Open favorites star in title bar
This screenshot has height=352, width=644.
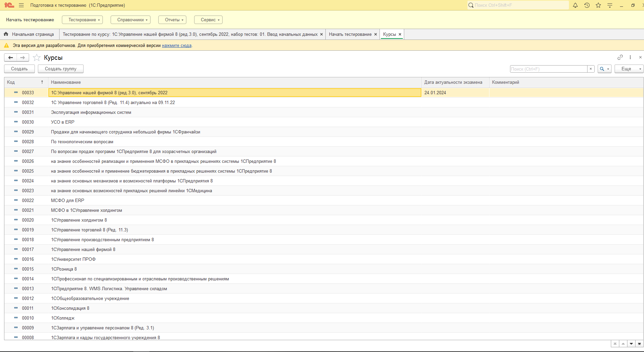coord(598,5)
